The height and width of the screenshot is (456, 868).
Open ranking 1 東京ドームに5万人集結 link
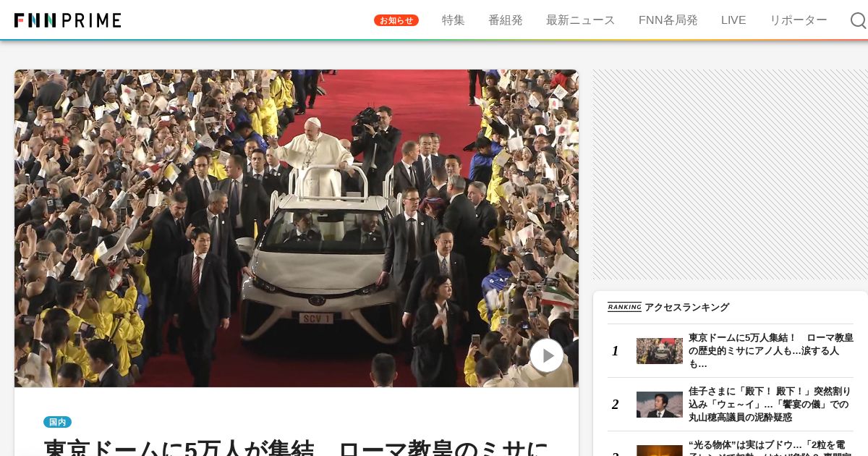[x=771, y=351]
